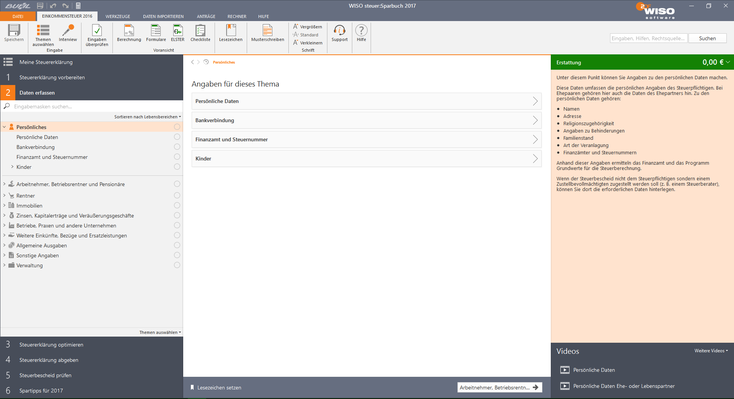Image resolution: width=734 pixels, height=399 pixels.
Task: Toggle status circle for Verwaltung
Action: (x=177, y=265)
